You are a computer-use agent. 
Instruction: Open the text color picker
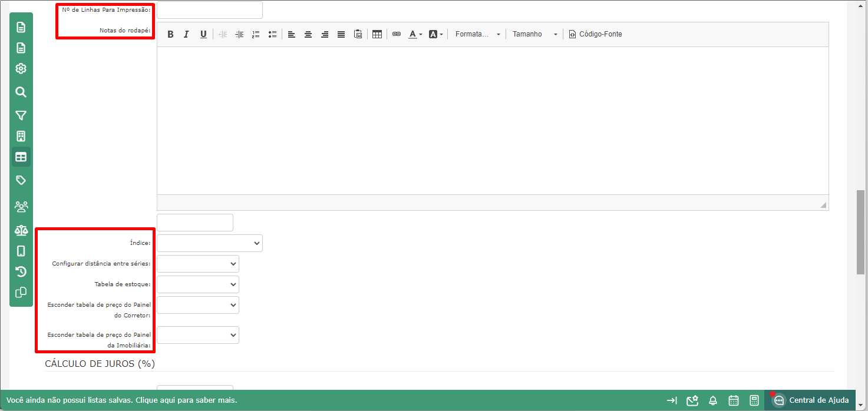click(x=415, y=34)
